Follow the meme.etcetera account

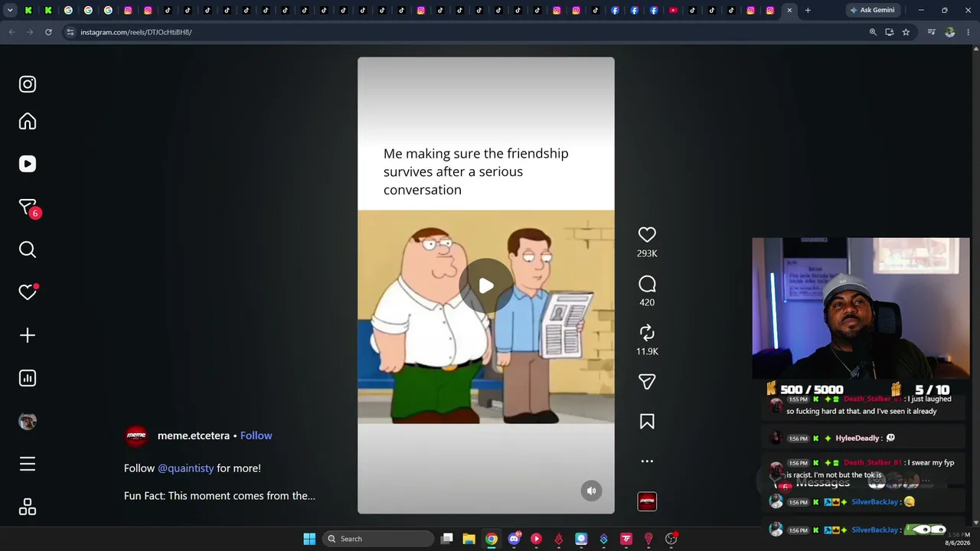(256, 435)
